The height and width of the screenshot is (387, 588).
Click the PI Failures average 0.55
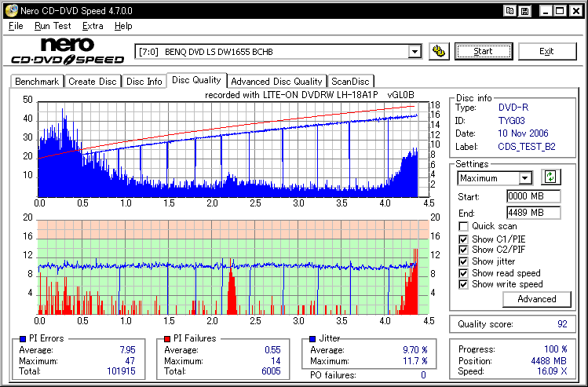tap(272, 350)
